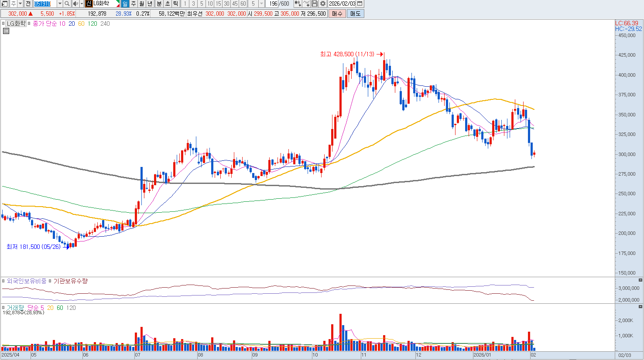
Task: Click the speaker sound icon in toolbar
Action: 75,3
